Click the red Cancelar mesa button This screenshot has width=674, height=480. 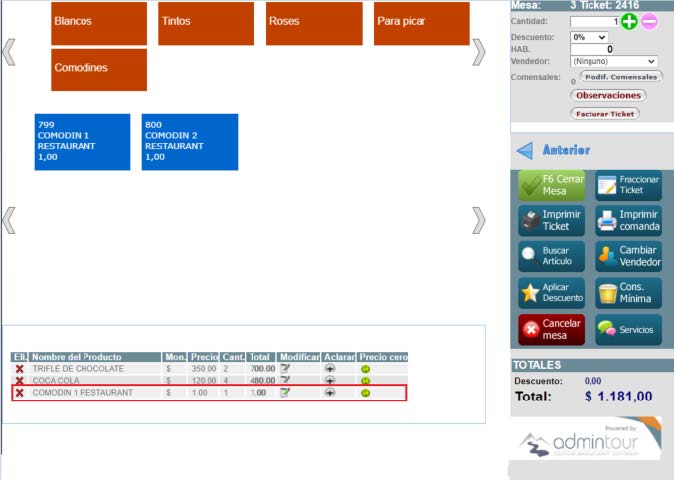point(553,329)
